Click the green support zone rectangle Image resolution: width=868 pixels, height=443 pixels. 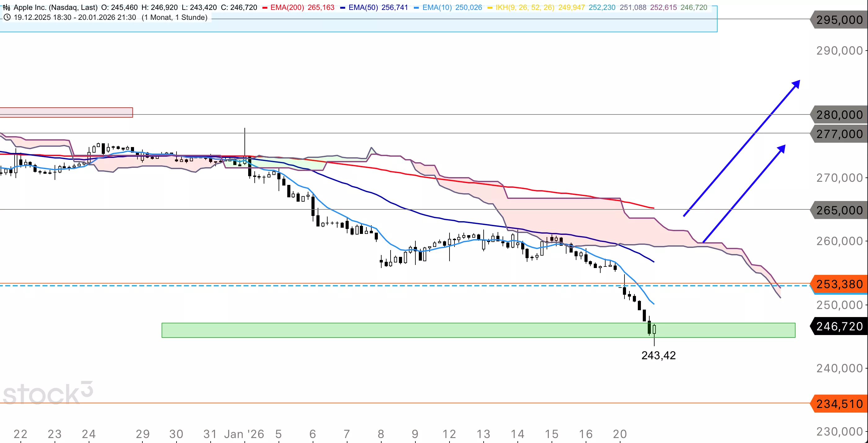(404, 330)
